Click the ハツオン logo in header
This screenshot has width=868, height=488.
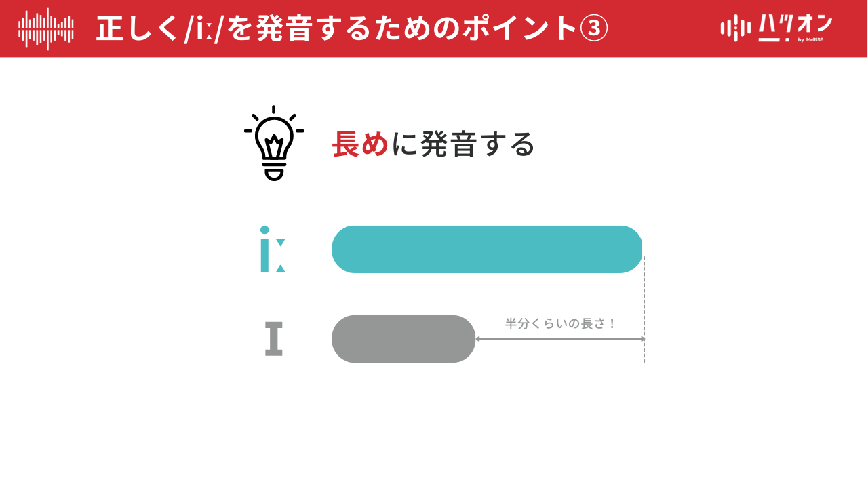point(776,29)
